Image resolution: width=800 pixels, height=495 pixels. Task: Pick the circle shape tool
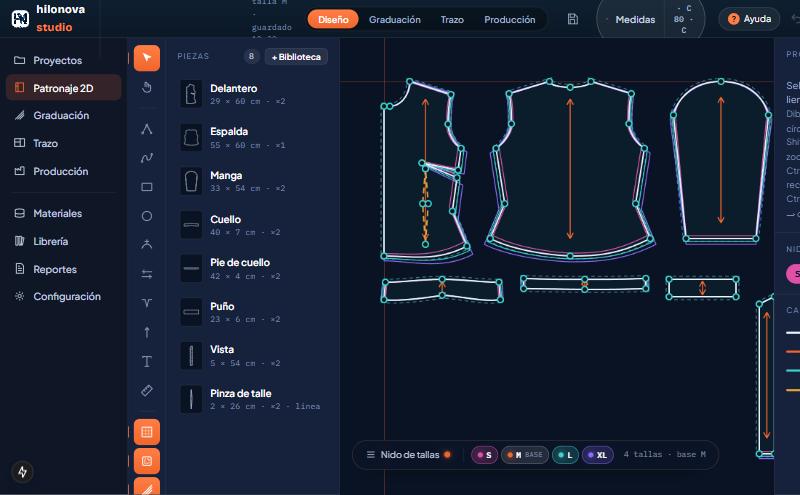(x=147, y=216)
